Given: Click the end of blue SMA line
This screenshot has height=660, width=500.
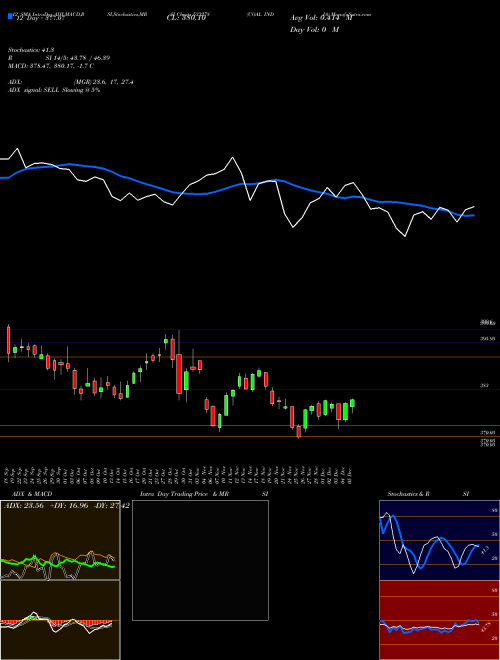Looking at the screenshot, I should [473, 216].
